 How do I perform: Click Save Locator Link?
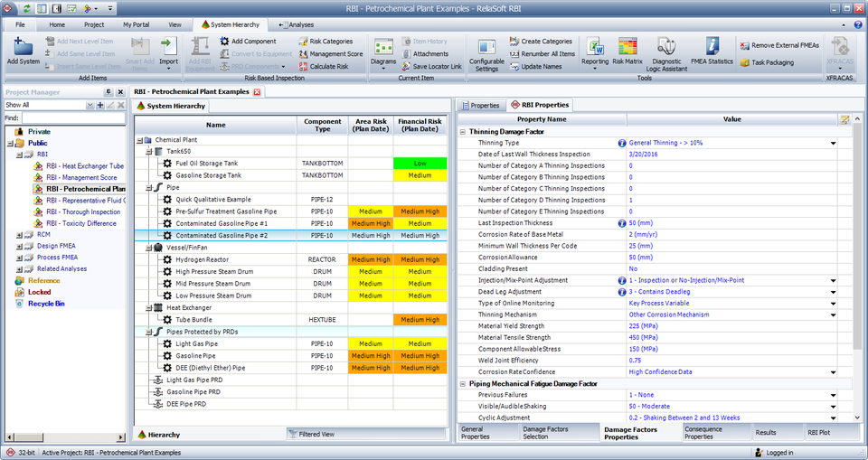coord(431,67)
